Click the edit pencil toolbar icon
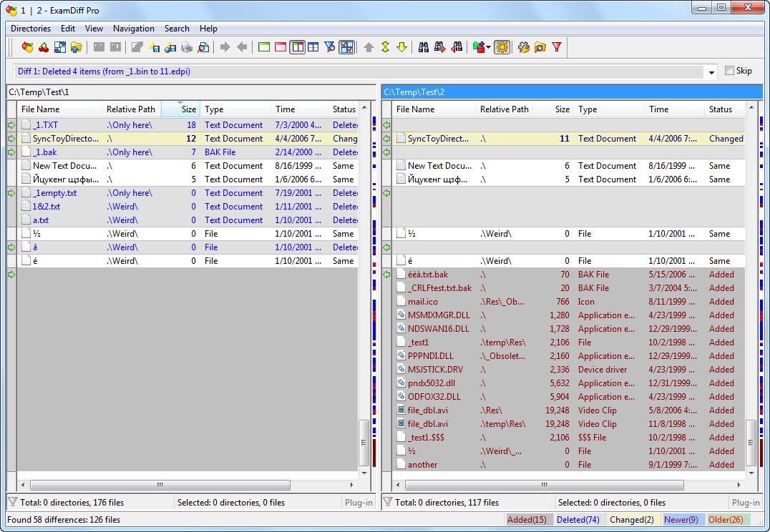 (137, 47)
